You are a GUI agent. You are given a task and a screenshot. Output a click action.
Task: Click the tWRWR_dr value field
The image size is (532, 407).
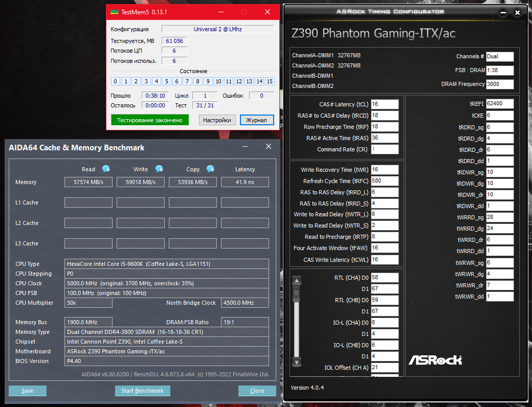pos(500,285)
